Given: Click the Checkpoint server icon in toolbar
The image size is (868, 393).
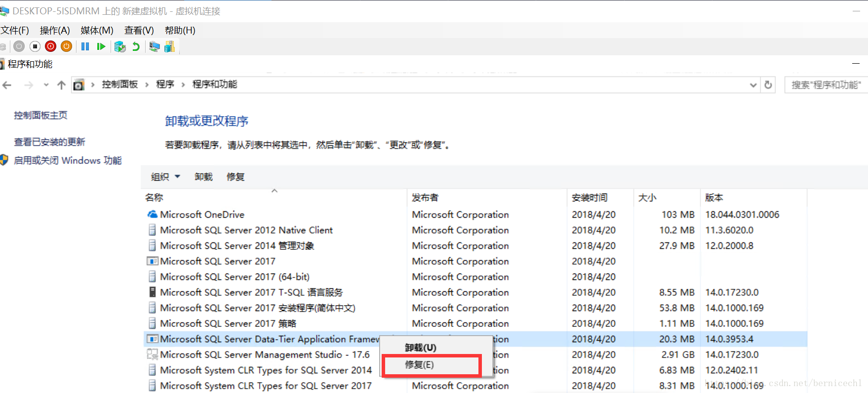Looking at the screenshot, I should pyautogui.click(x=120, y=46).
